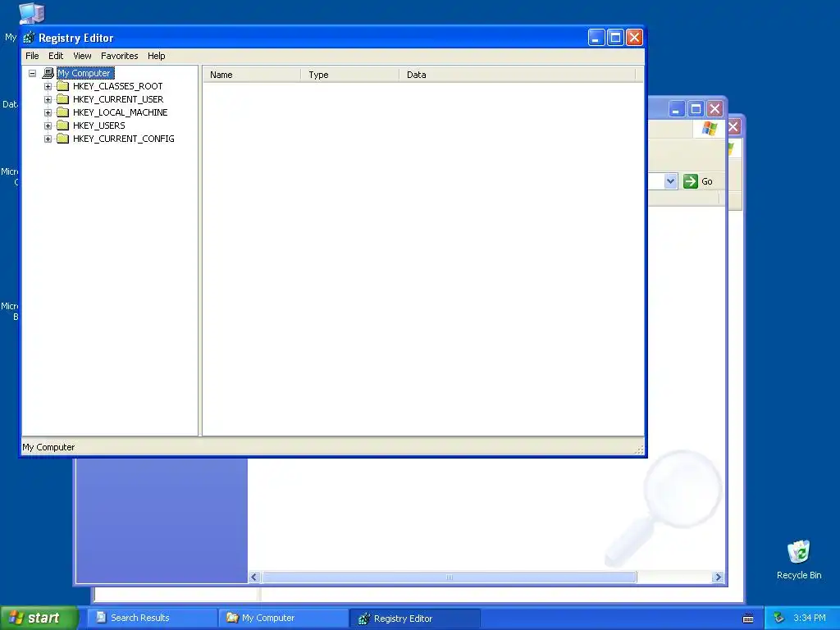Minimize the Registry Editor window

(596, 38)
